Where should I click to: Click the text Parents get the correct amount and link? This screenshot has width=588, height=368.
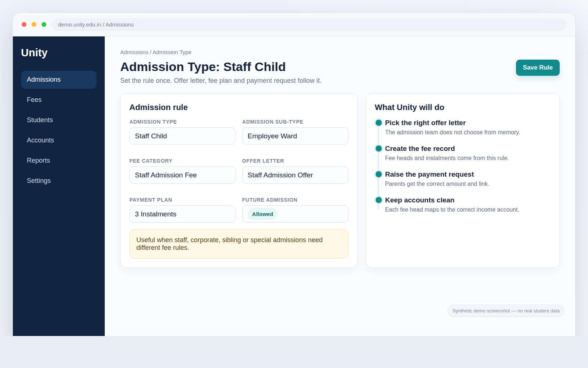437,184
